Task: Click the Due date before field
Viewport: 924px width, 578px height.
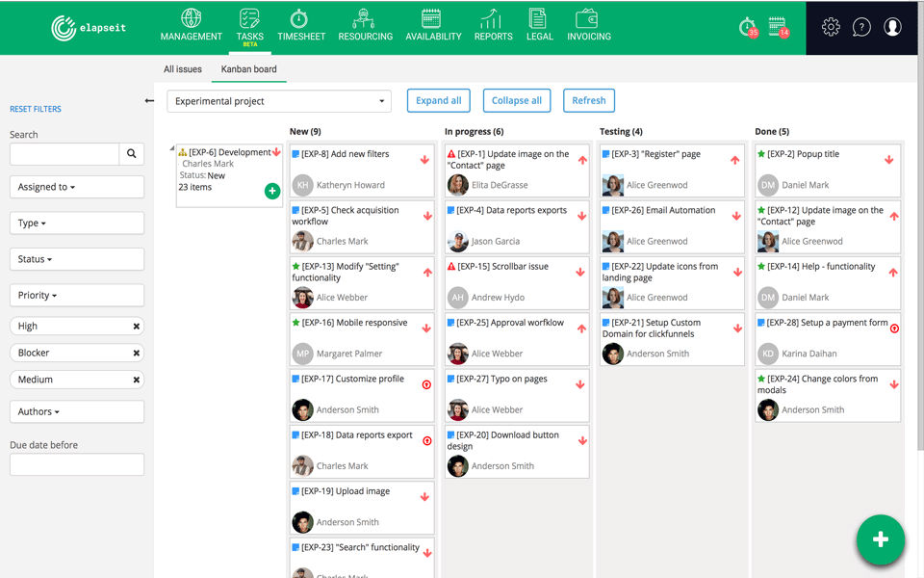Action: tap(77, 464)
